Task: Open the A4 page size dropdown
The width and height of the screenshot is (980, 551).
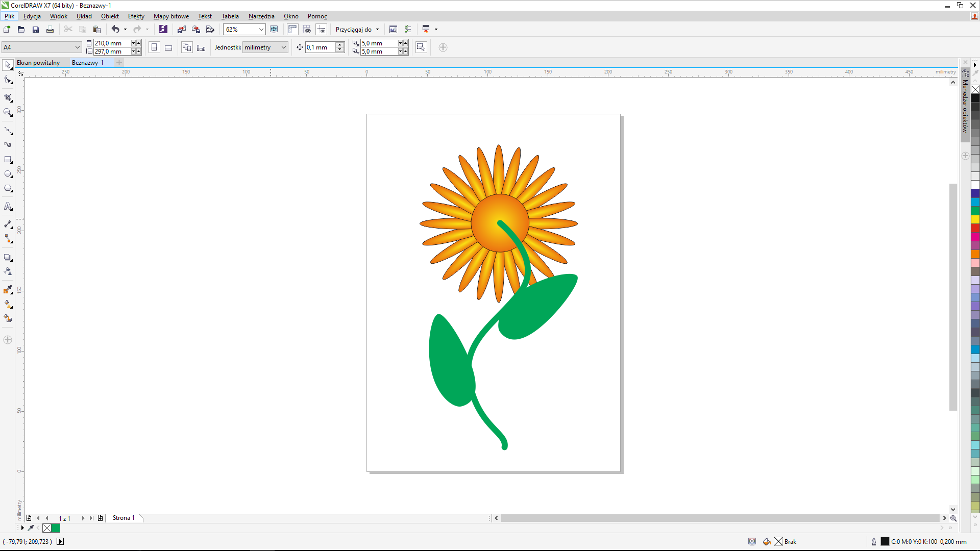Action: 77,47
